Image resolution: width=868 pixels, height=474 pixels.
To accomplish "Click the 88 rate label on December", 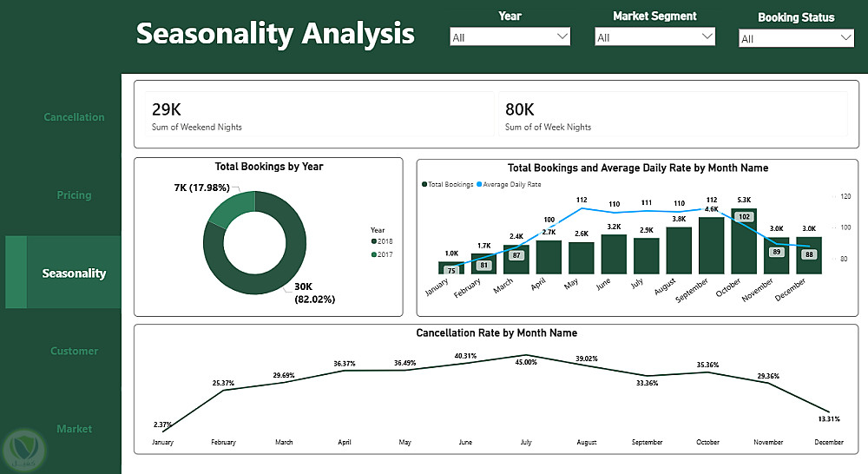I will [809, 254].
